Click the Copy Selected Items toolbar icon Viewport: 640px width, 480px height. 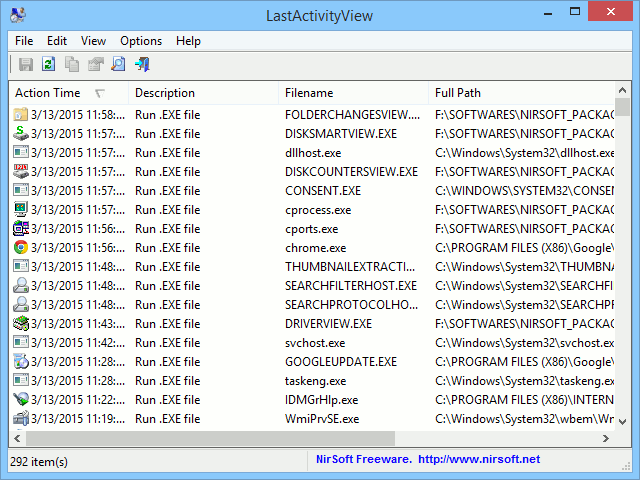pos(72,64)
